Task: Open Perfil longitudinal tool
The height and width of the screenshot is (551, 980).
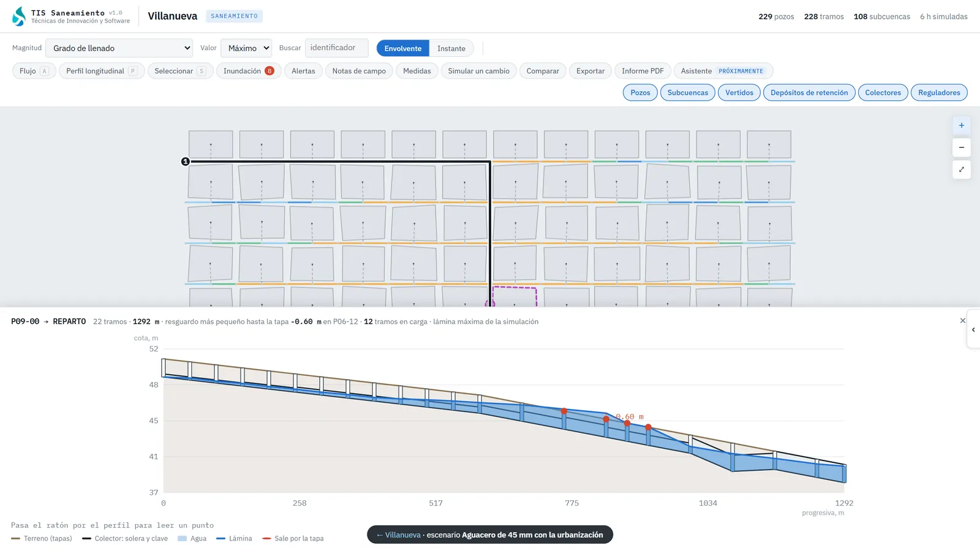Action: 102,71
